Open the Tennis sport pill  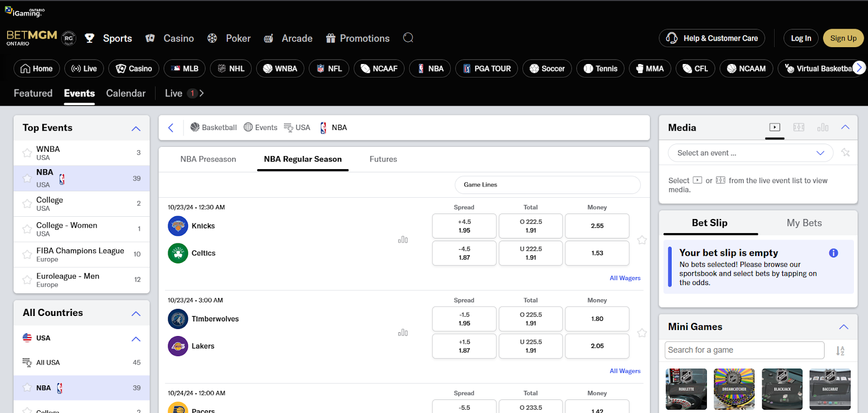click(601, 68)
